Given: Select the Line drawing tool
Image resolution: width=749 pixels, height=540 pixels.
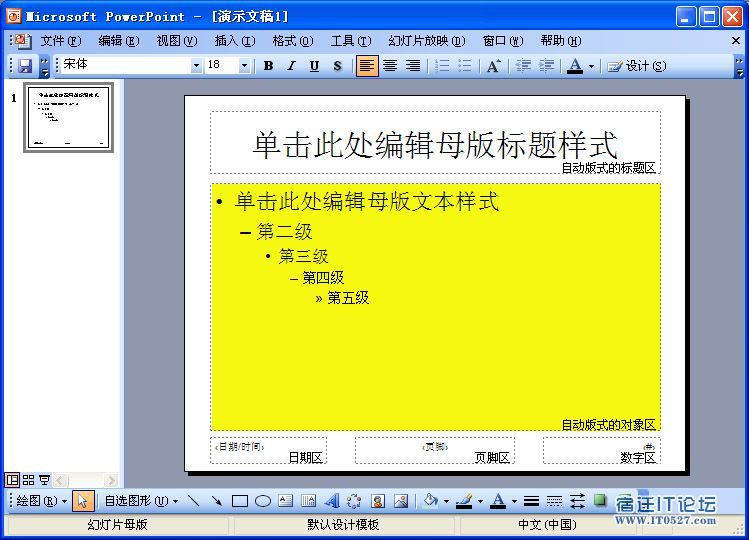Looking at the screenshot, I should [193, 501].
